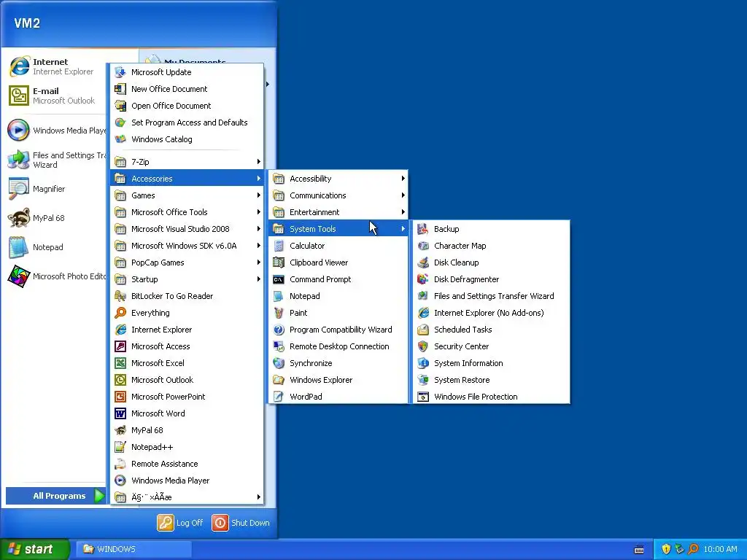The width and height of the screenshot is (747, 560).
Task: Select BitLocker To Go Reader
Action: click(187, 296)
